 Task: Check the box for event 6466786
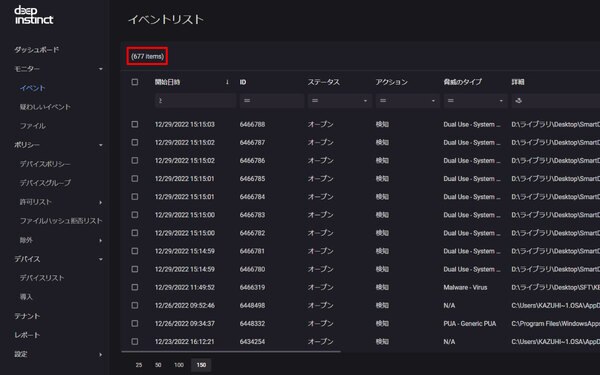click(135, 160)
